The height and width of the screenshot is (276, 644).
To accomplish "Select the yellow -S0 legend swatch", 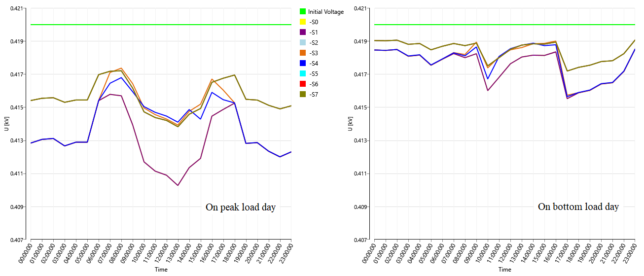I will [302, 22].
